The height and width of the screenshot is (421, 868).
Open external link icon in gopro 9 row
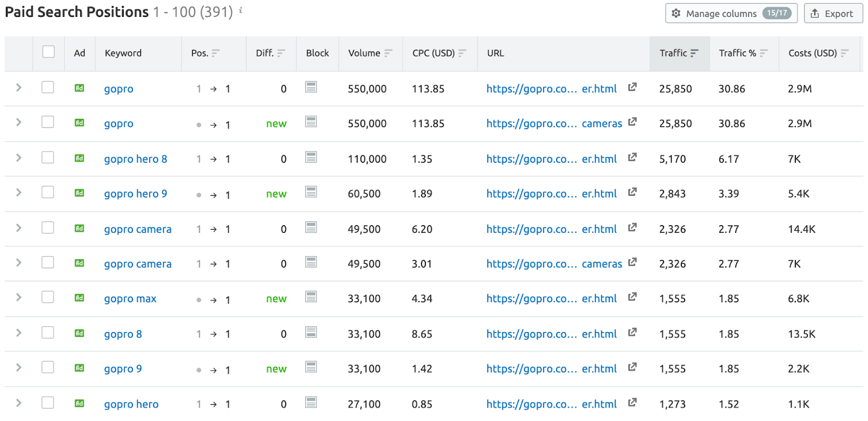pos(632,367)
